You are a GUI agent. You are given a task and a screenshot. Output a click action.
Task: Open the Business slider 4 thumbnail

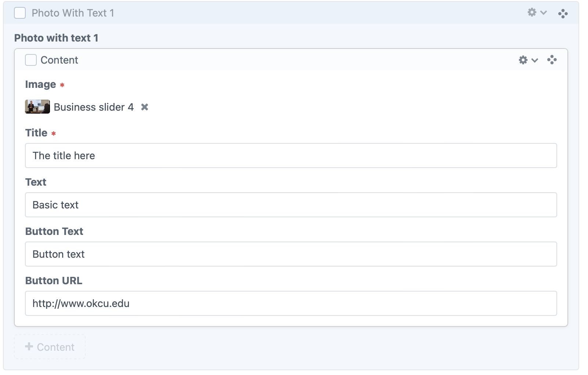point(37,107)
